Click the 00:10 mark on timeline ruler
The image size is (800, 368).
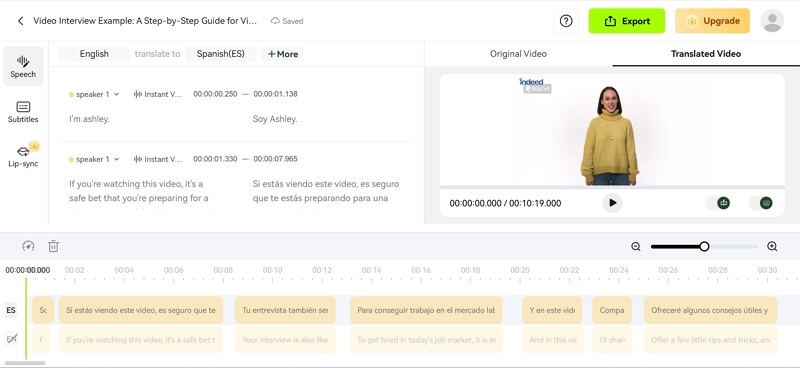point(272,270)
